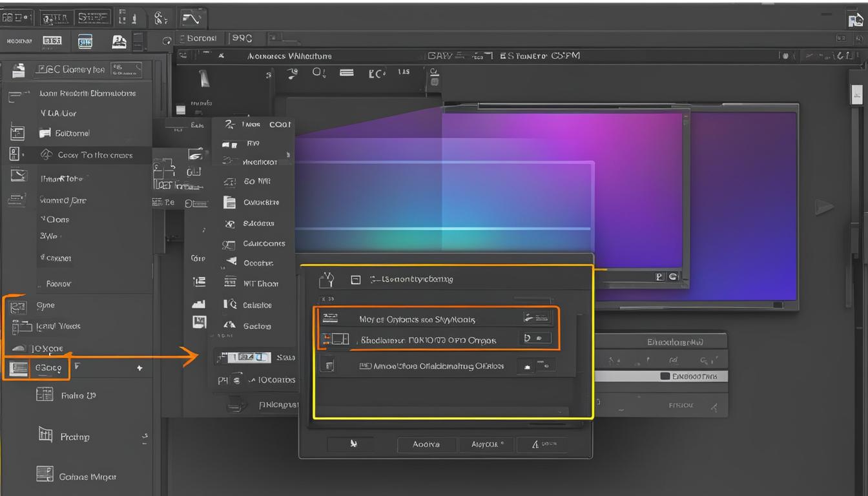Toggle the "Moy es Orylomcs" option in the dialog

click(536, 318)
